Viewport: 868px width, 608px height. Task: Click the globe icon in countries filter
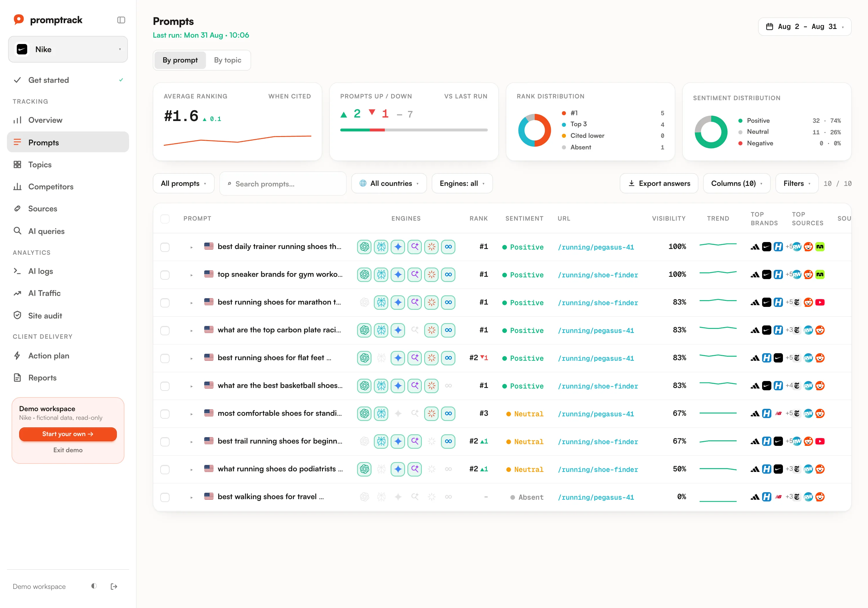363,184
